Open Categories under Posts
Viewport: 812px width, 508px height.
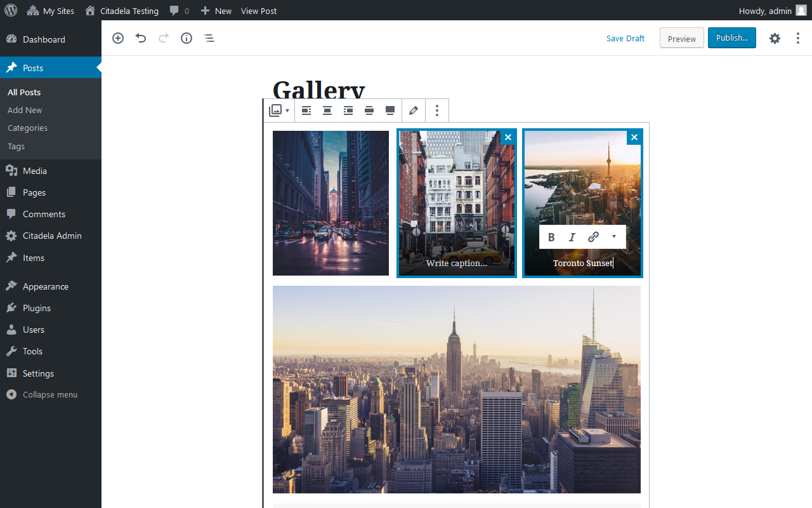coord(27,128)
